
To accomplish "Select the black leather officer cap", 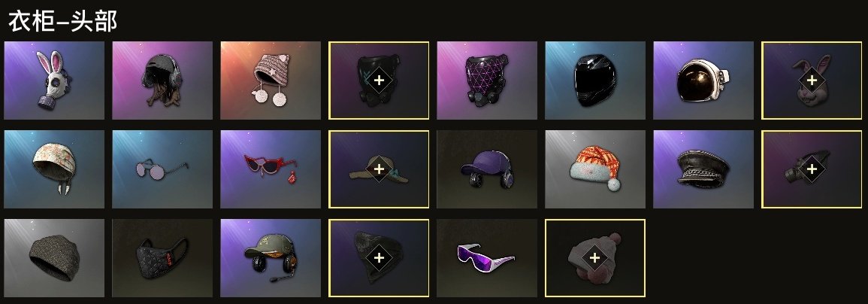I will 703,169.
